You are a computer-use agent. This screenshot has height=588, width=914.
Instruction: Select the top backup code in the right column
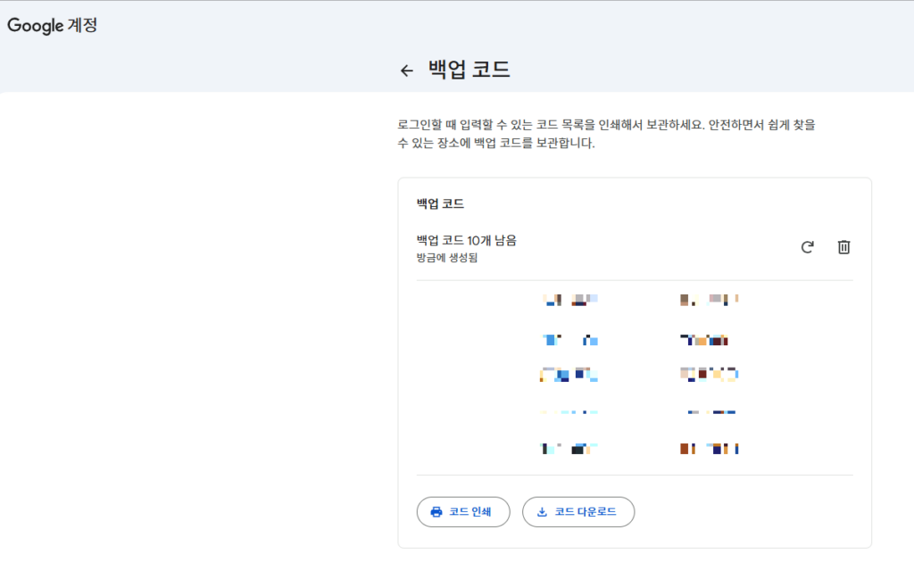coord(708,300)
